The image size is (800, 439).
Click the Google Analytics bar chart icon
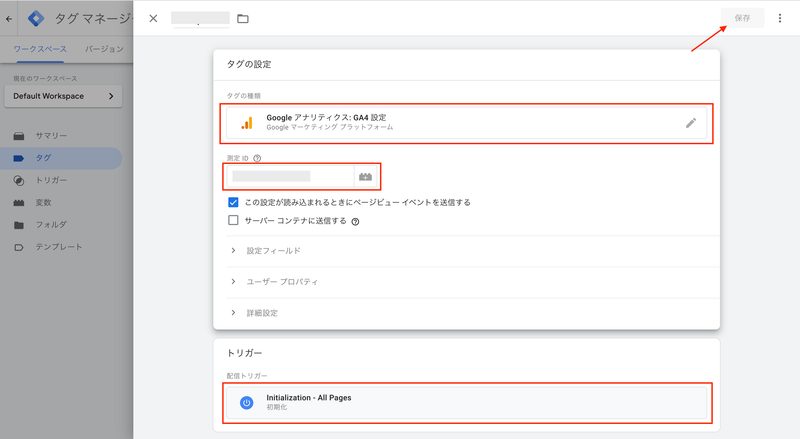pos(247,123)
